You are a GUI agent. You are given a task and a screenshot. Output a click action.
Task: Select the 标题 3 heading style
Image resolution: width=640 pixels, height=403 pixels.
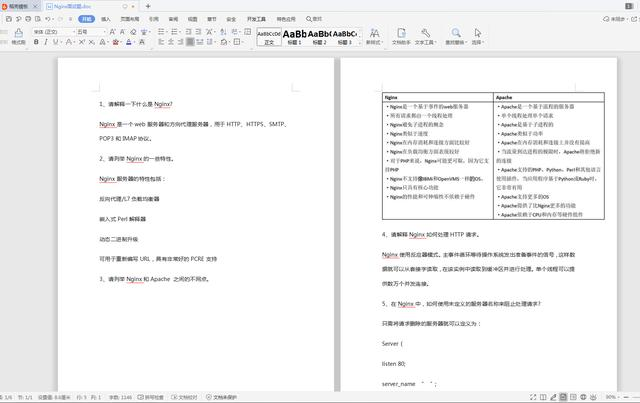[345, 37]
